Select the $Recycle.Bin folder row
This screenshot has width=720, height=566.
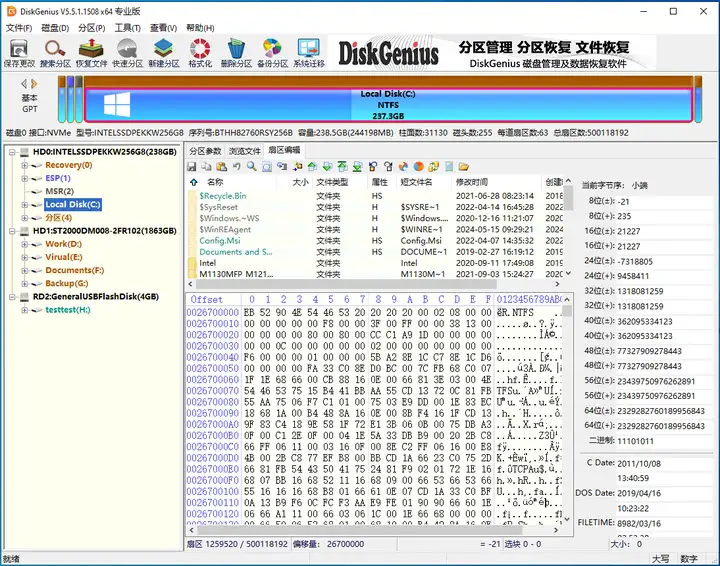pos(375,196)
